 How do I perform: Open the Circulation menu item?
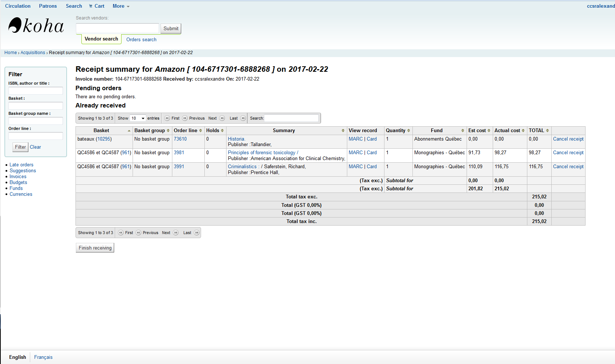pos(18,6)
